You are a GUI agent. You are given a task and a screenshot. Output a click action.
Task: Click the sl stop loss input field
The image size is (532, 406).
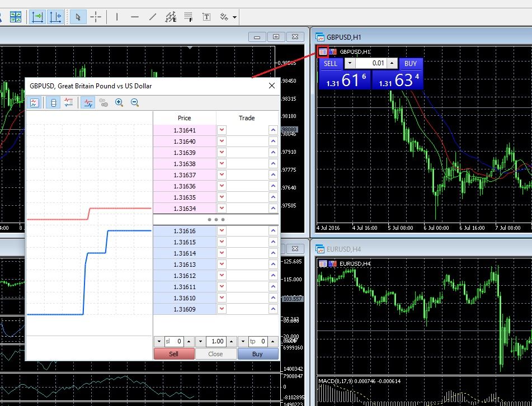[174, 341]
